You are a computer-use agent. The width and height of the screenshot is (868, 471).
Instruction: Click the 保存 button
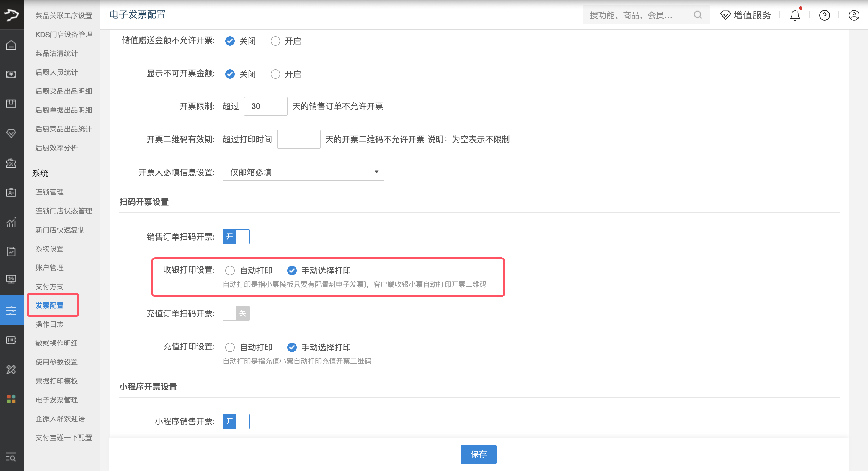479,454
